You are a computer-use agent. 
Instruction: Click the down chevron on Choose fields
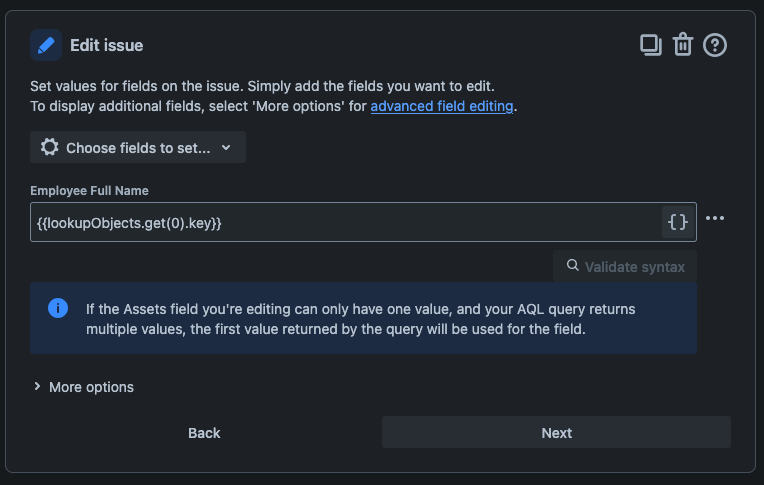226,147
